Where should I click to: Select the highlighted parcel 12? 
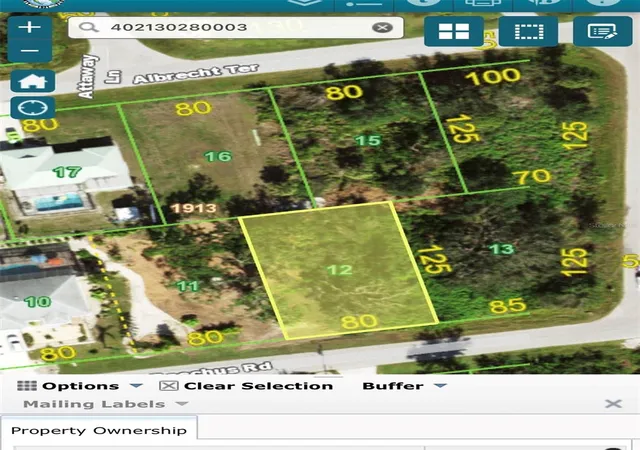[x=340, y=270]
